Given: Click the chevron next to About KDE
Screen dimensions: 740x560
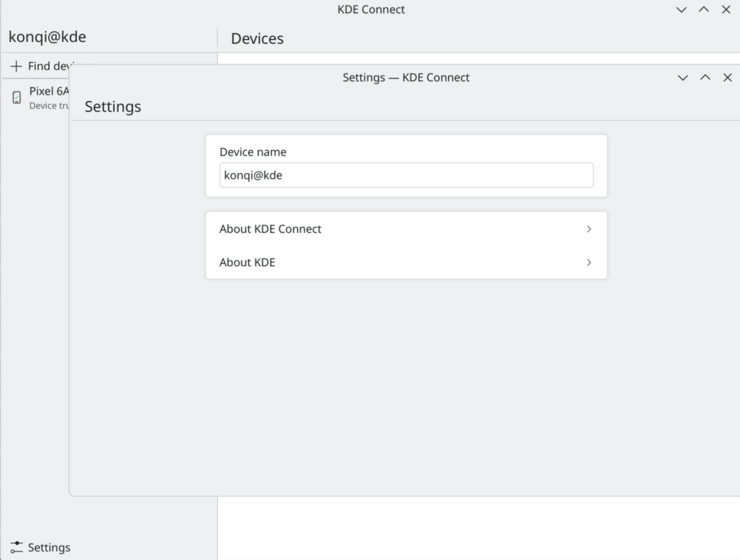Looking at the screenshot, I should click(588, 262).
